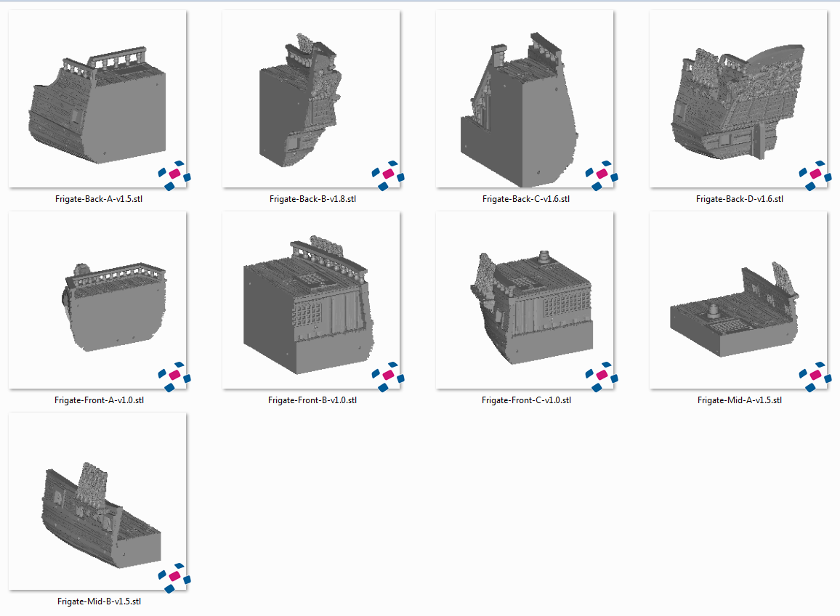Click the file name Frigate-Mid-A-v1.5.stl
The width and height of the screenshot is (840, 616).
(739, 400)
